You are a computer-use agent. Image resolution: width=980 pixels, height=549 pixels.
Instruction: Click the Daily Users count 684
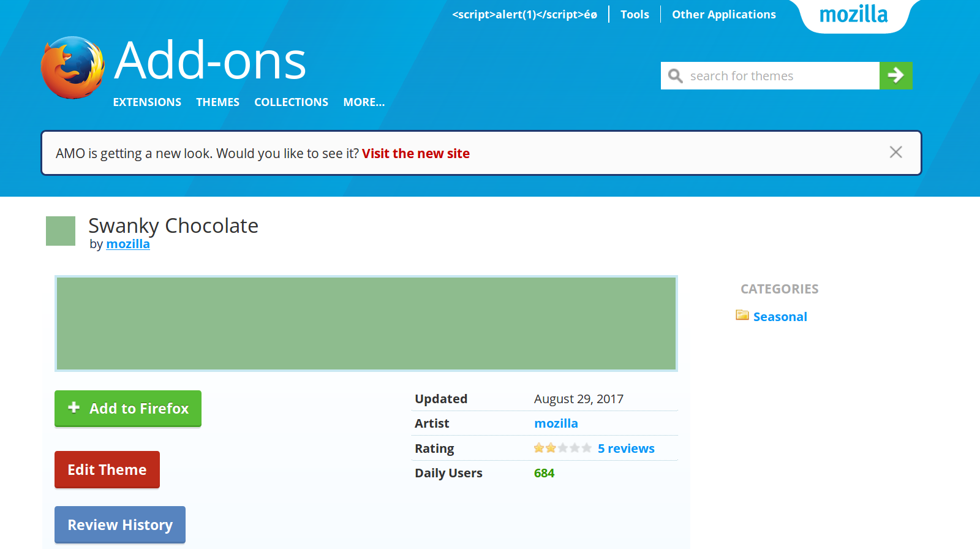coord(544,473)
